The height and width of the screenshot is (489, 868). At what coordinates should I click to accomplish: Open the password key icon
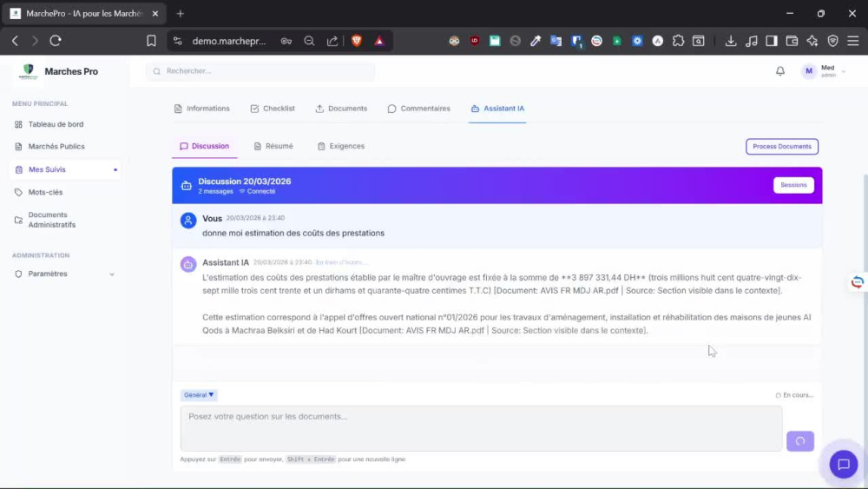pos(286,41)
